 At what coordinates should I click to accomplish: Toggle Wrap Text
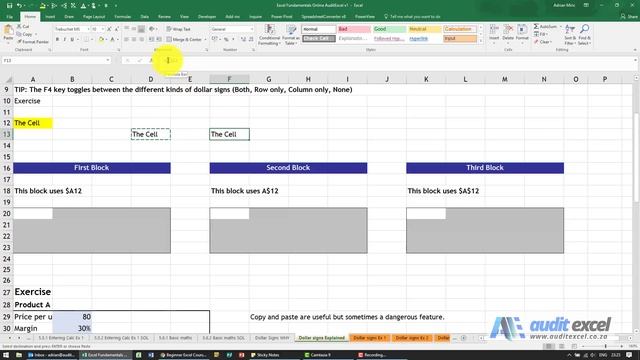point(178,29)
